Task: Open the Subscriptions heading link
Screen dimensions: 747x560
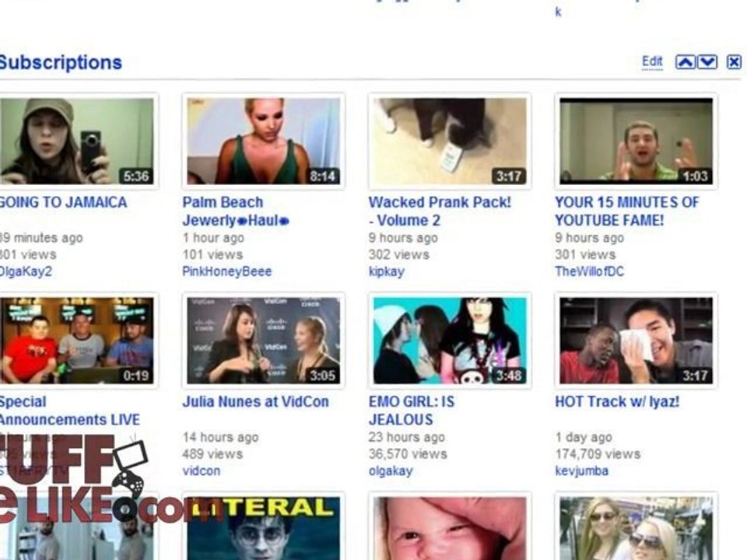Action: pyautogui.click(x=61, y=62)
